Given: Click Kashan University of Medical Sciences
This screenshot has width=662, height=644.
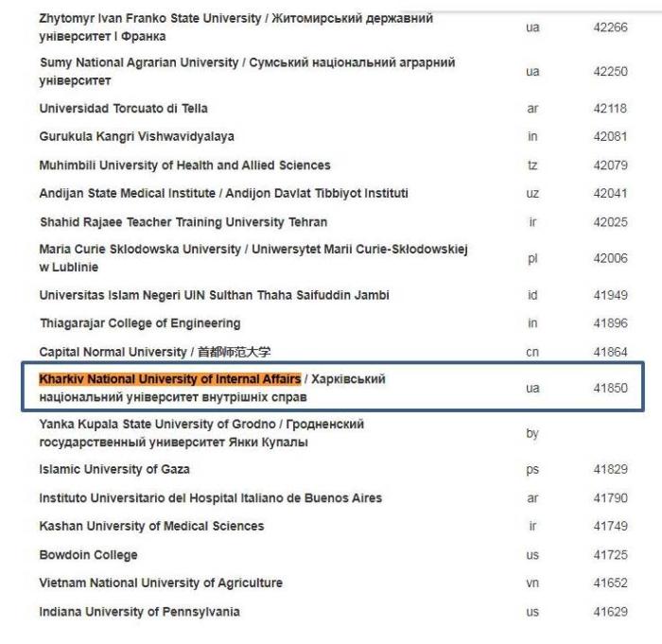Looking at the screenshot, I should (151, 526).
